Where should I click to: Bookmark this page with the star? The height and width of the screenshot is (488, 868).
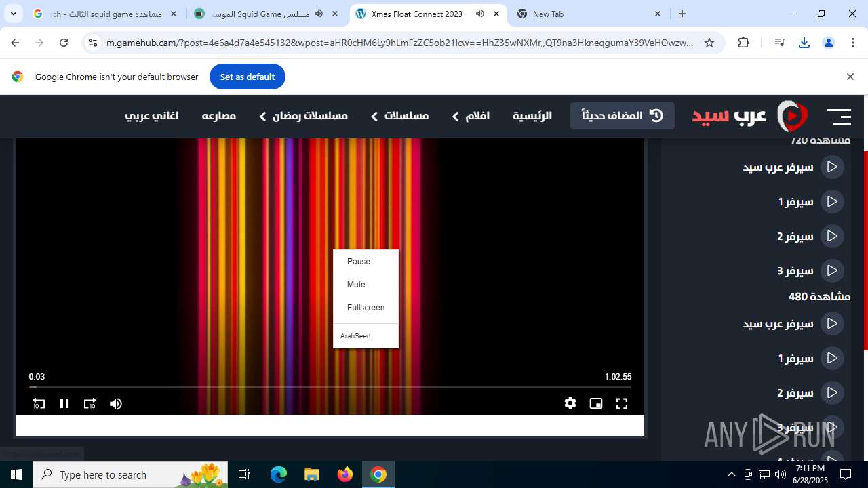[709, 43]
